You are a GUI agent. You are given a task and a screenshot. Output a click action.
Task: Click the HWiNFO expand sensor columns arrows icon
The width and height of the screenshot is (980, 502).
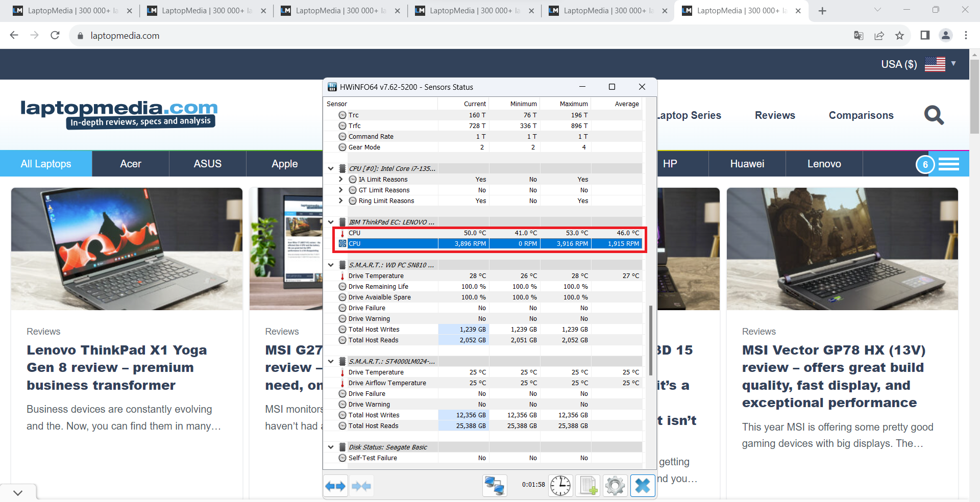coord(335,486)
